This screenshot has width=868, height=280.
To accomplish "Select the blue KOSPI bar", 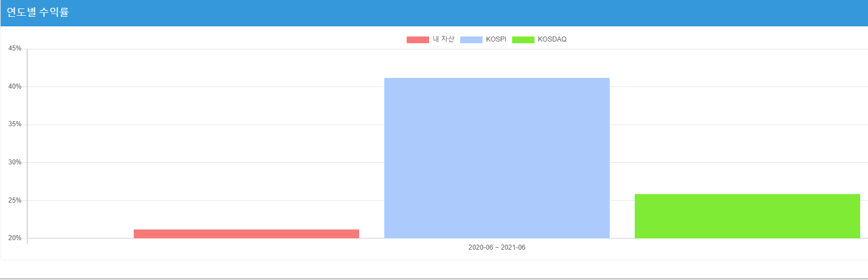I will click(496, 158).
